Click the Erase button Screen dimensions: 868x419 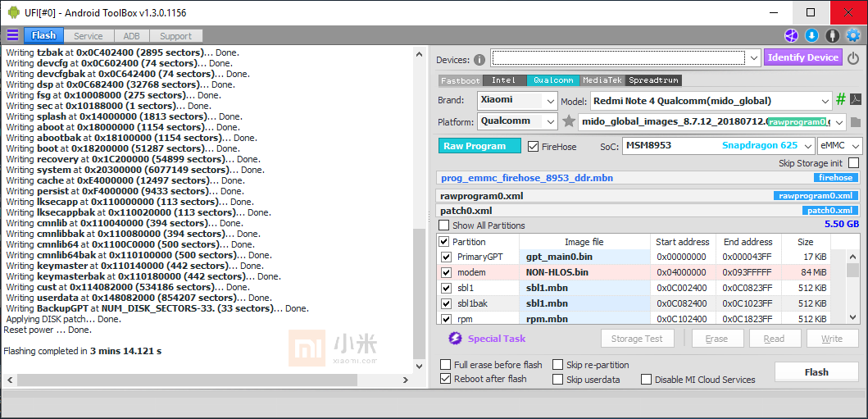coord(716,339)
